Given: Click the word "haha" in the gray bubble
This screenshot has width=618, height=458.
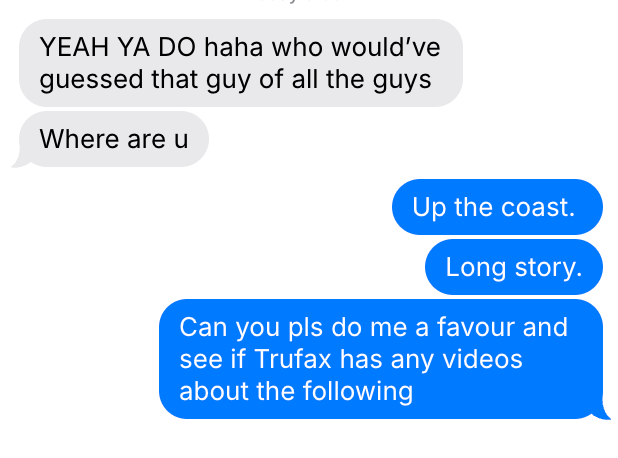Looking at the screenshot, I should (233, 47).
